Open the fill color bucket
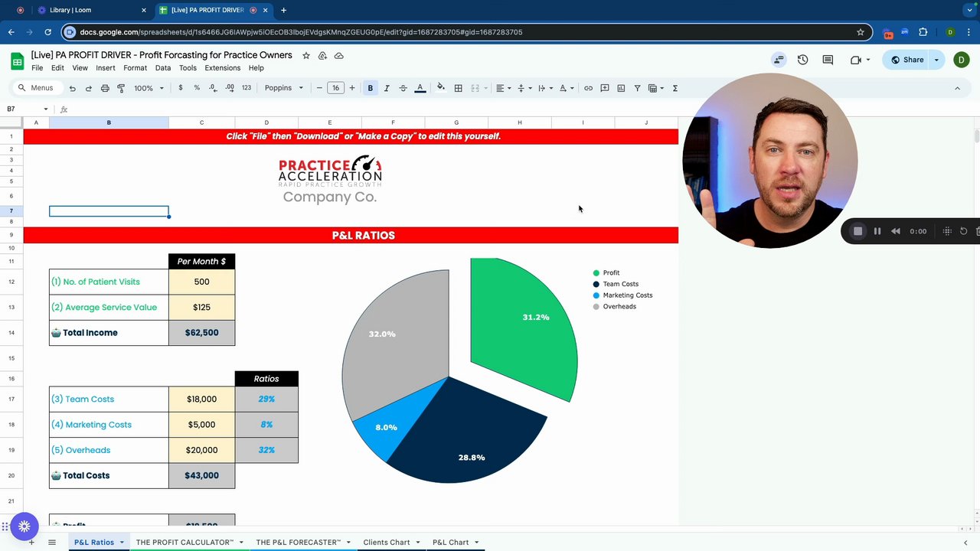This screenshot has height=551, width=980. click(441, 88)
